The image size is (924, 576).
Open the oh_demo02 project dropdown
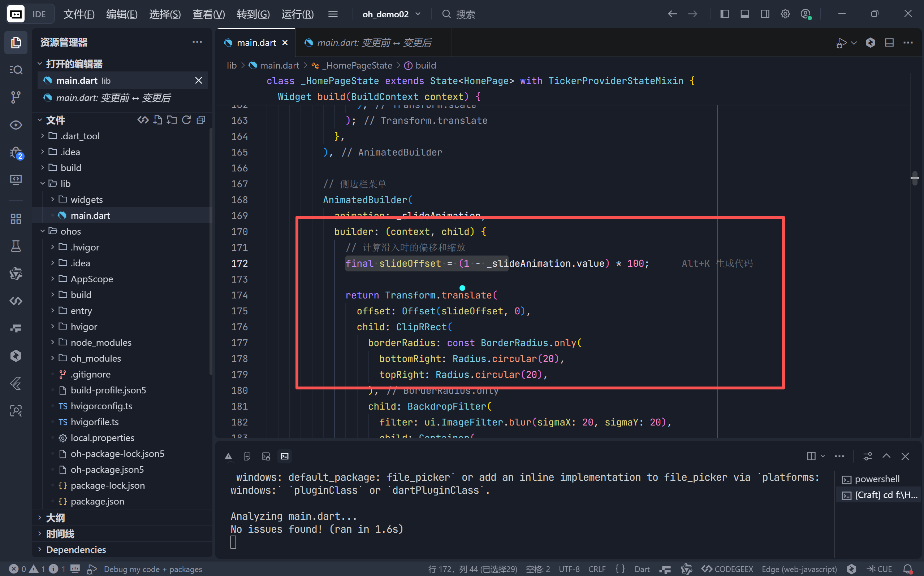pos(391,14)
